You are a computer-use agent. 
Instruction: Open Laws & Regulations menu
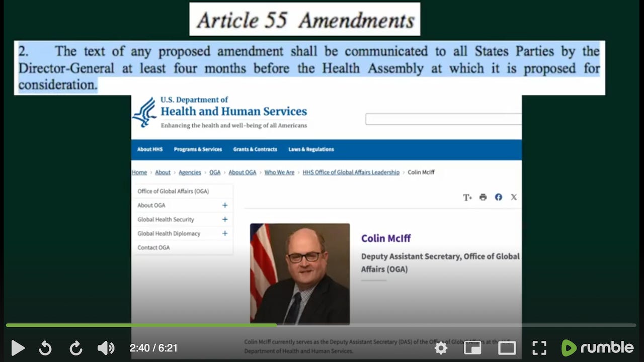pos(311,149)
